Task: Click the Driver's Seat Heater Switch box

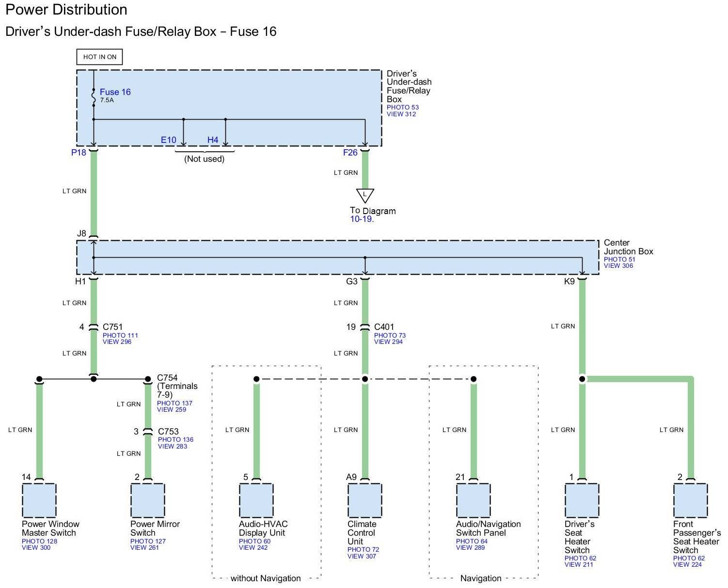Action: [582, 500]
